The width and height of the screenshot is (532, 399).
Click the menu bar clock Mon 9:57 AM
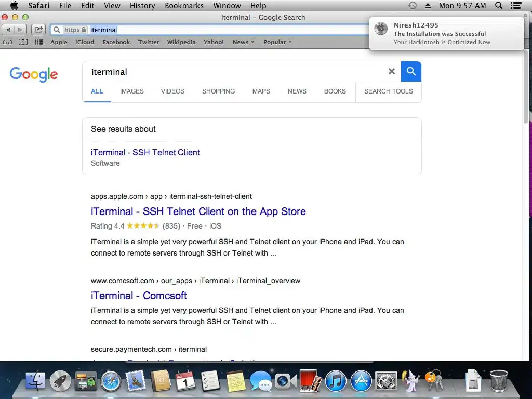click(x=462, y=5)
